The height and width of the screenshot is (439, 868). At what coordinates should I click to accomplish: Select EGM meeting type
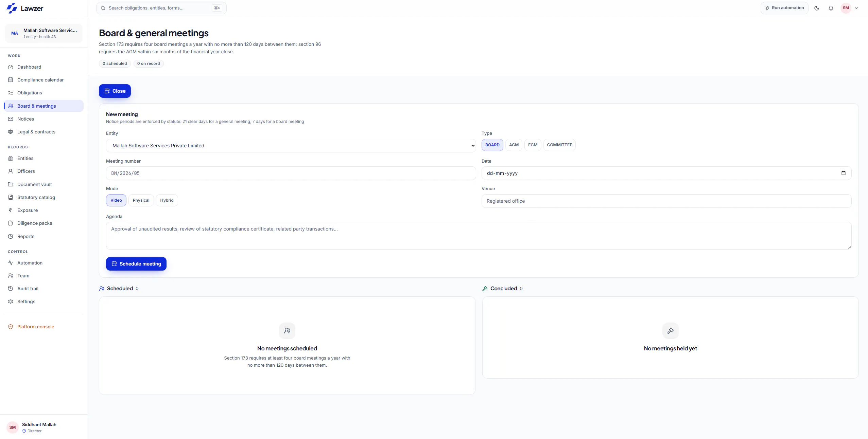533,145
